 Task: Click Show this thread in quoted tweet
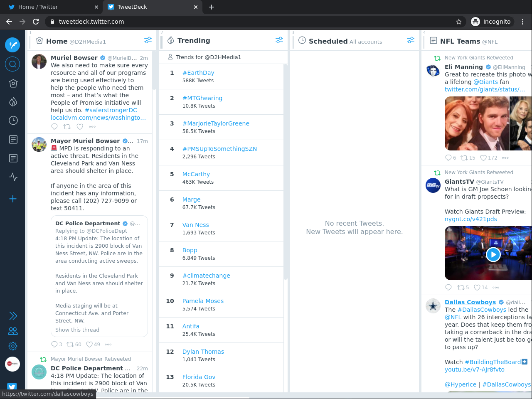(x=77, y=330)
